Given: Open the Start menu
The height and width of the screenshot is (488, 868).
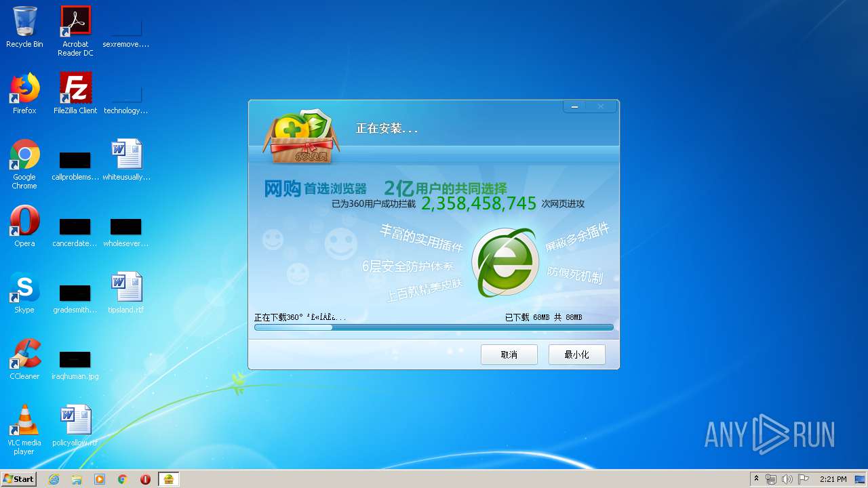Looking at the screenshot, I should [18, 479].
